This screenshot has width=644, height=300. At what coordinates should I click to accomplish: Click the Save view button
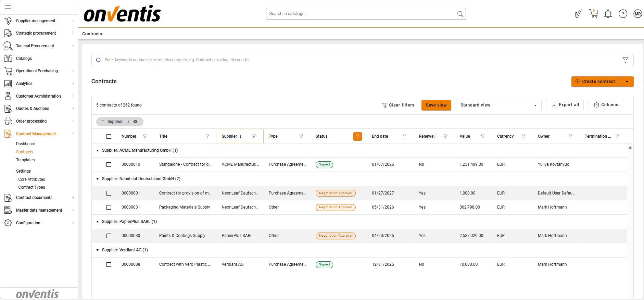point(436,105)
